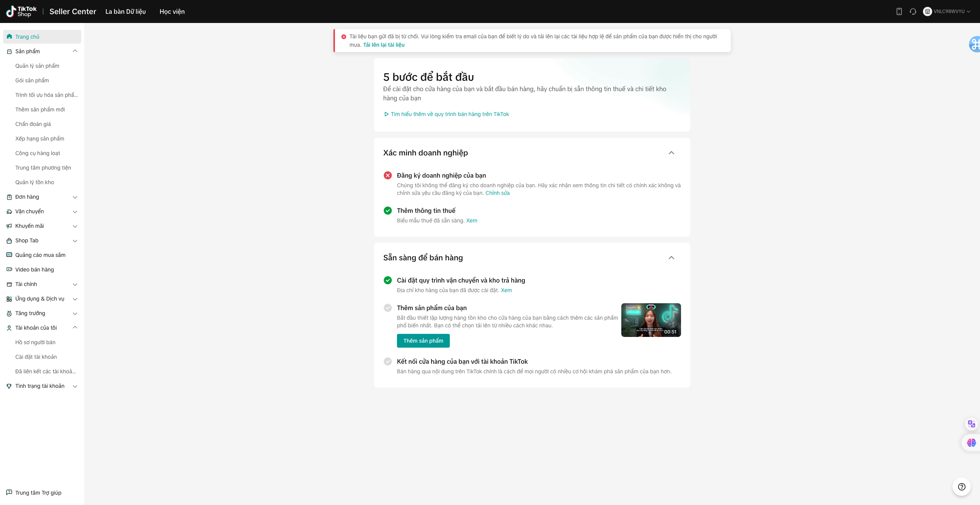Select Quản lý sản phẩm menu item
This screenshot has height=505, width=980.
[37, 66]
